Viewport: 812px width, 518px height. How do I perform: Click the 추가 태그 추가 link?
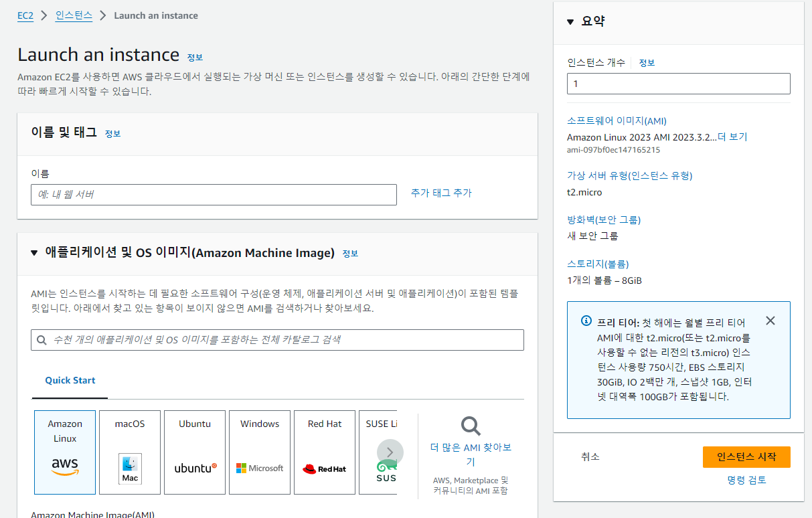[441, 193]
